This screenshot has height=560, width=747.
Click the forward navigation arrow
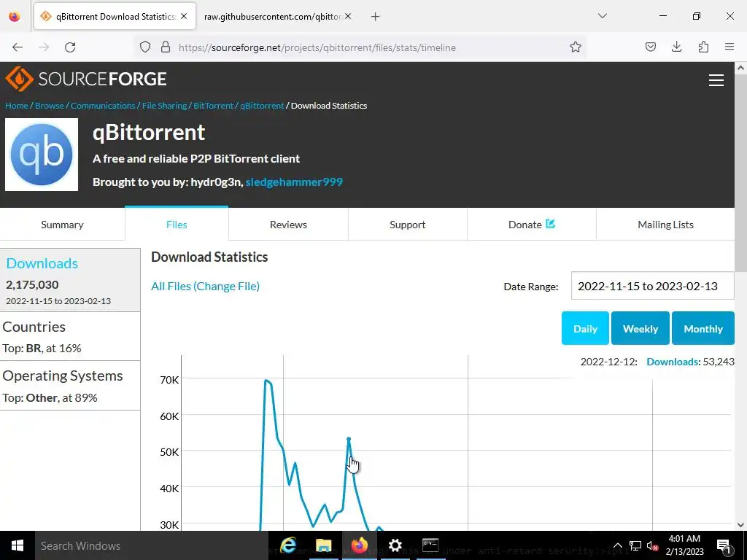pyautogui.click(x=44, y=47)
